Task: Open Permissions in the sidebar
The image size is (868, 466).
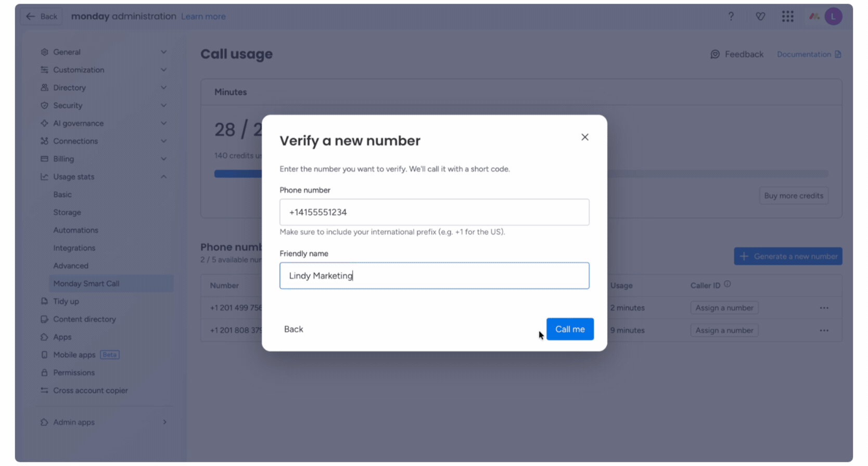Action: tap(74, 373)
